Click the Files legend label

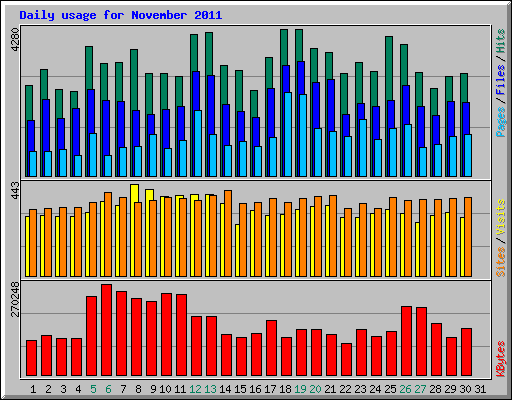pyautogui.click(x=501, y=79)
